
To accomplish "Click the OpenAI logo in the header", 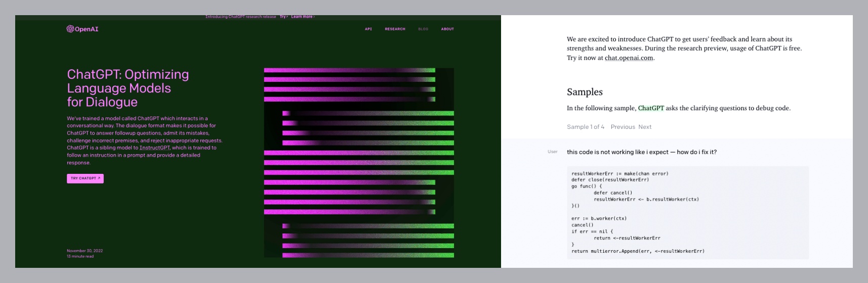I will tap(82, 29).
